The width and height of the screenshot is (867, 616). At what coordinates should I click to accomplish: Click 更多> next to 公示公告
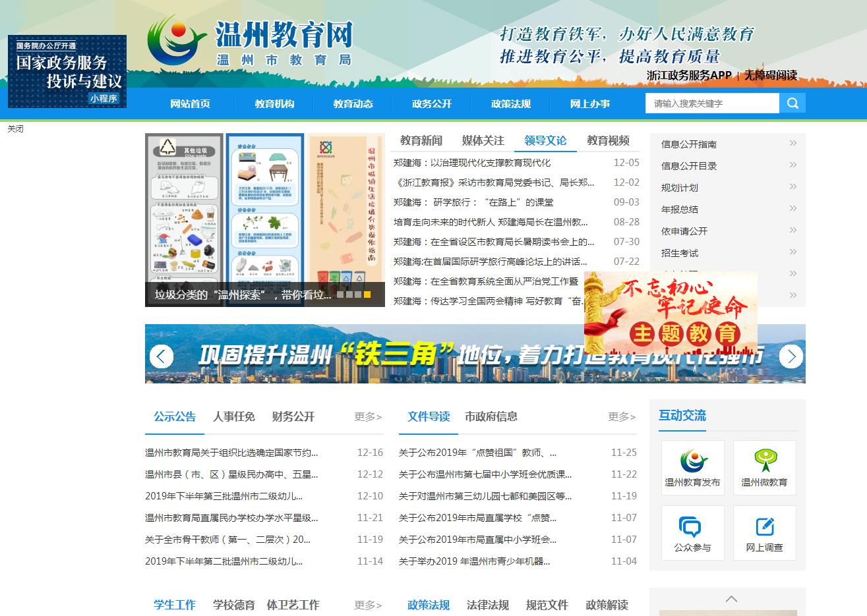(367, 416)
